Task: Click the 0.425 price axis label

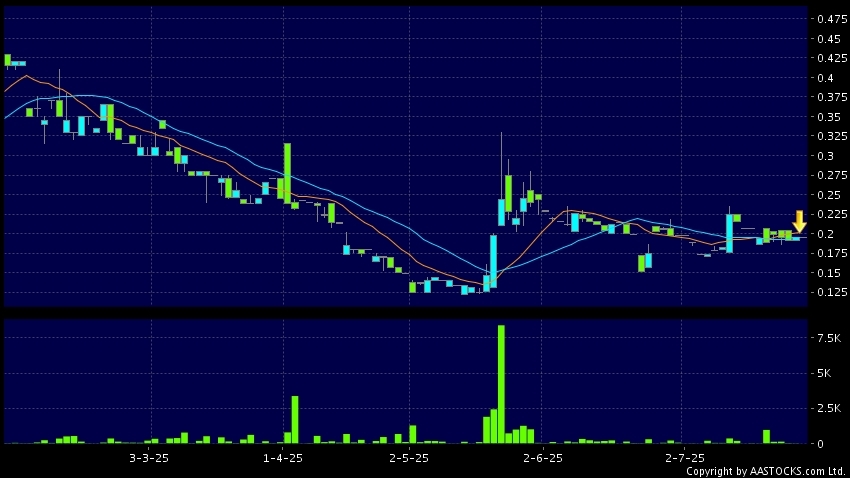Action: [832, 58]
